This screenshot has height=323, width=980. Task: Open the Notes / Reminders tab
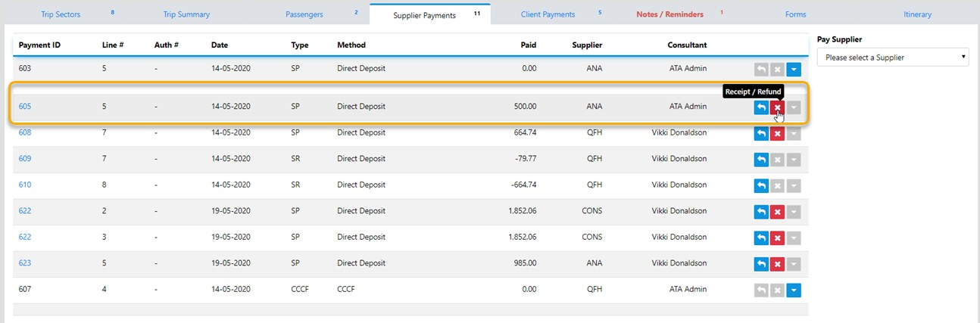[x=669, y=14]
